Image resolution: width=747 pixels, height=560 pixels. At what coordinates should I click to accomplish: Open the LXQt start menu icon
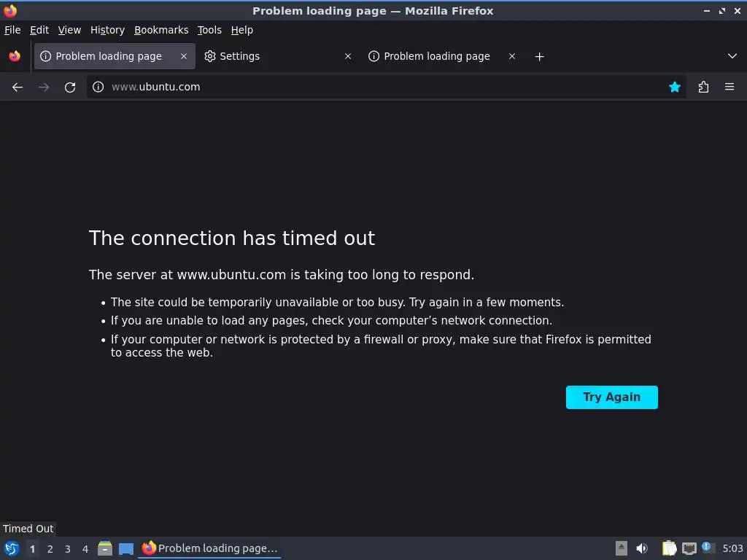click(x=12, y=548)
